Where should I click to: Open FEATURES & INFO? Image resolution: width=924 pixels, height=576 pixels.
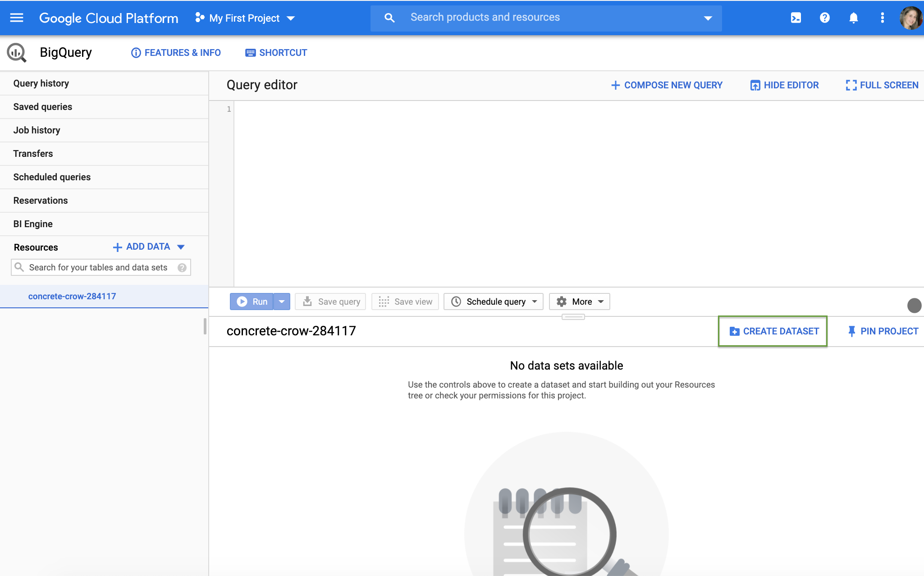pos(176,53)
